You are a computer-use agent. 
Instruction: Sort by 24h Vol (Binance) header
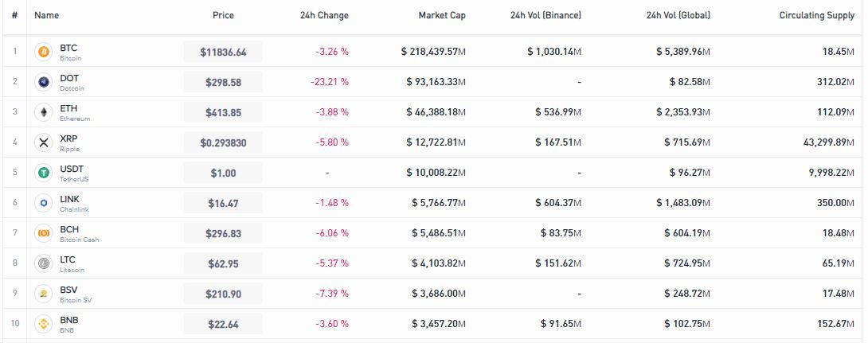coord(545,15)
